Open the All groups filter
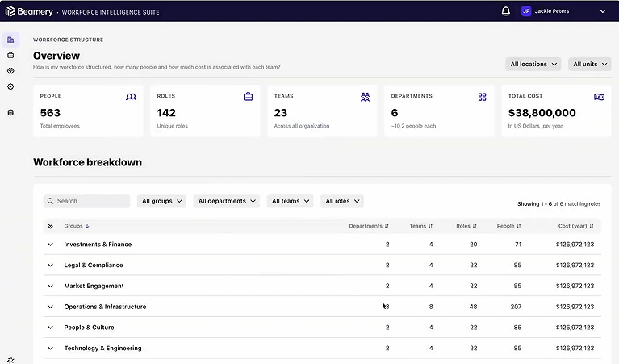Viewport: 619px width, 364px height. point(162,201)
